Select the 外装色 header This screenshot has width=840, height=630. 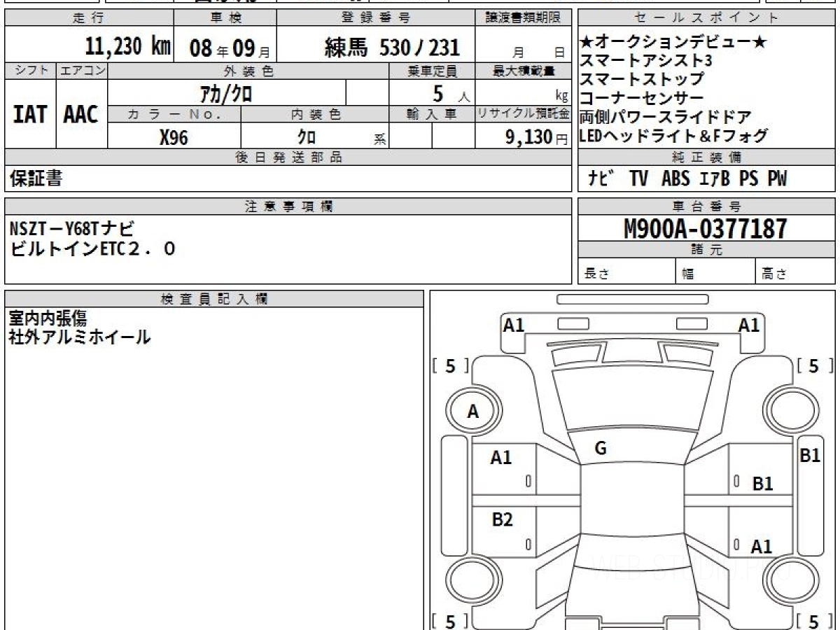click(x=248, y=71)
